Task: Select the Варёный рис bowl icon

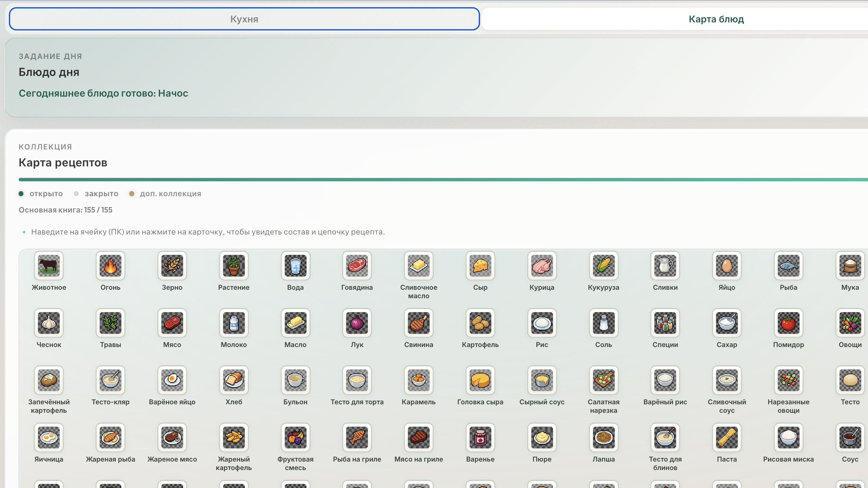Action: 666,380
